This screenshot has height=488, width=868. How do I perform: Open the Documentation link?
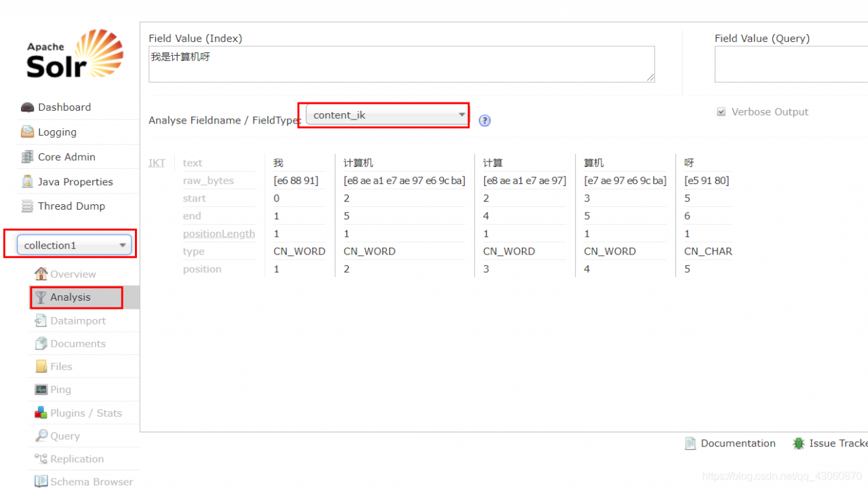(x=737, y=443)
